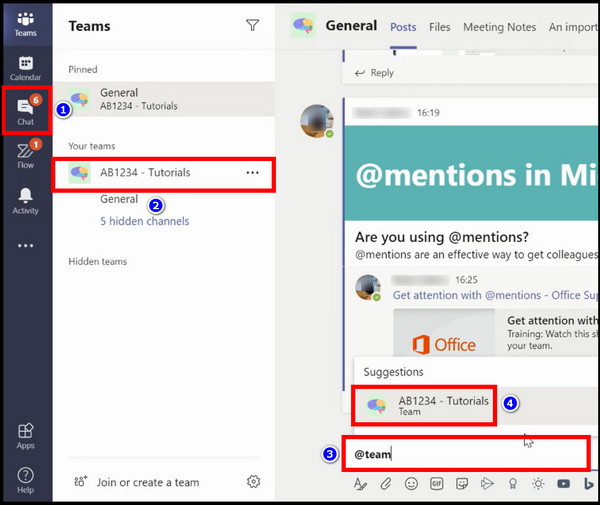
Task: Click the reply author avatar at 16:25
Action: 368,287
